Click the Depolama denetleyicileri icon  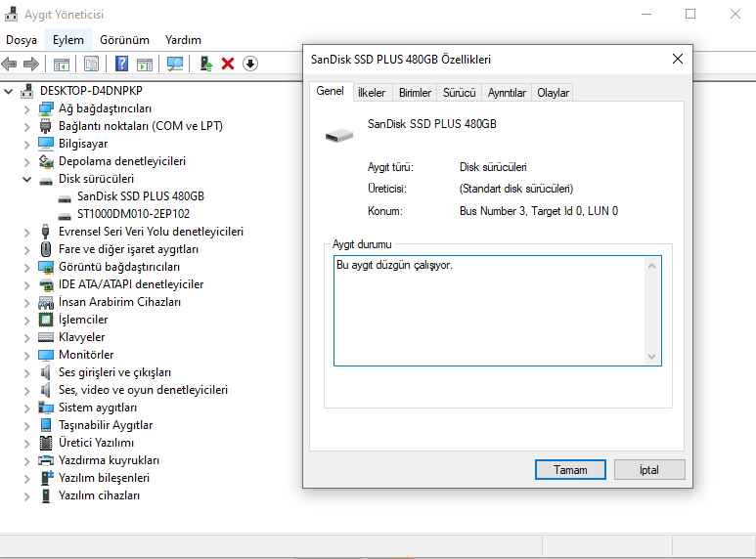pyautogui.click(x=46, y=161)
